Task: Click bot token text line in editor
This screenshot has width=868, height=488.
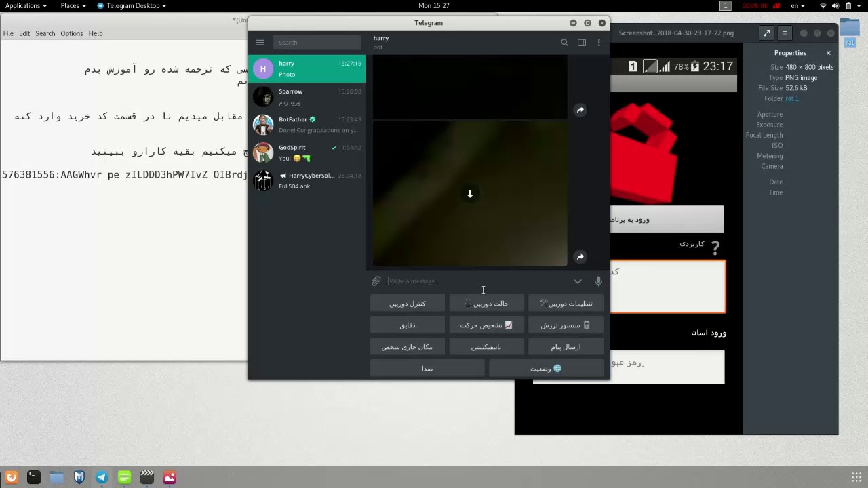Action: (125, 175)
